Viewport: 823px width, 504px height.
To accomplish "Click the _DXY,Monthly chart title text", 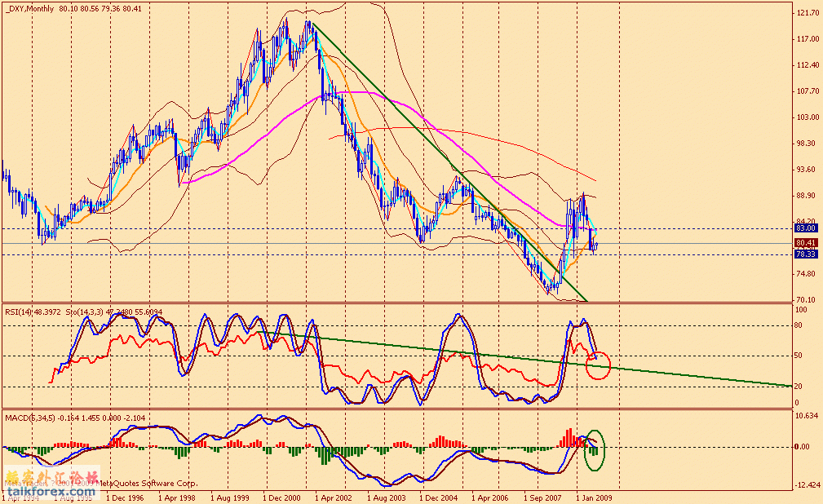I will coord(73,9).
